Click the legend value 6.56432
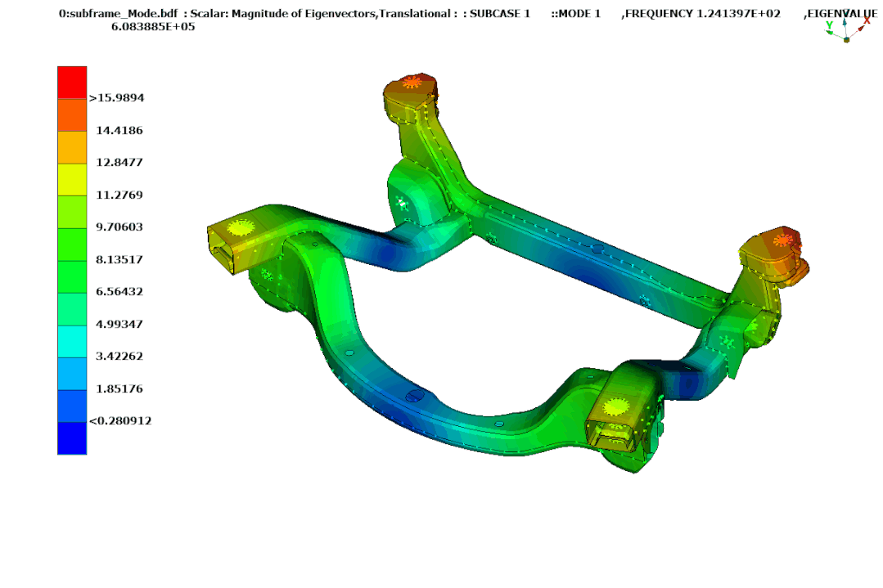The image size is (883, 588). click(x=119, y=292)
